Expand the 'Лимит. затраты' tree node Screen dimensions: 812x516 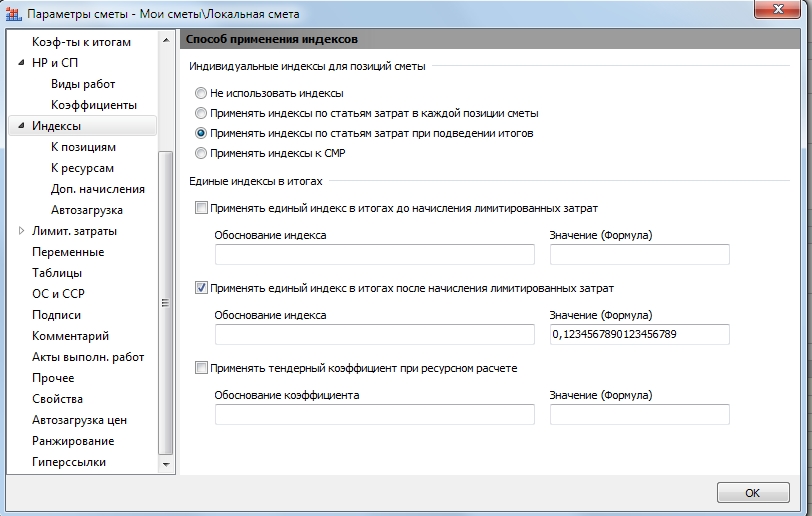[x=21, y=231]
